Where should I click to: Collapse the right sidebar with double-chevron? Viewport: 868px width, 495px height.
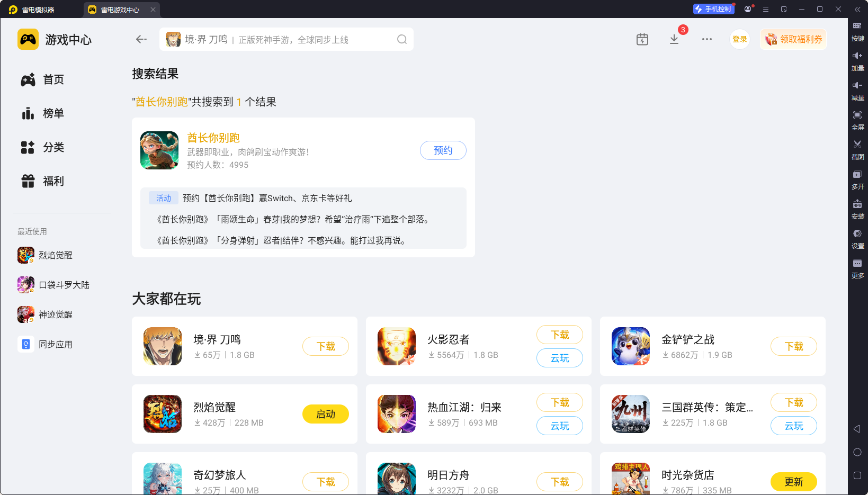click(x=858, y=8)
